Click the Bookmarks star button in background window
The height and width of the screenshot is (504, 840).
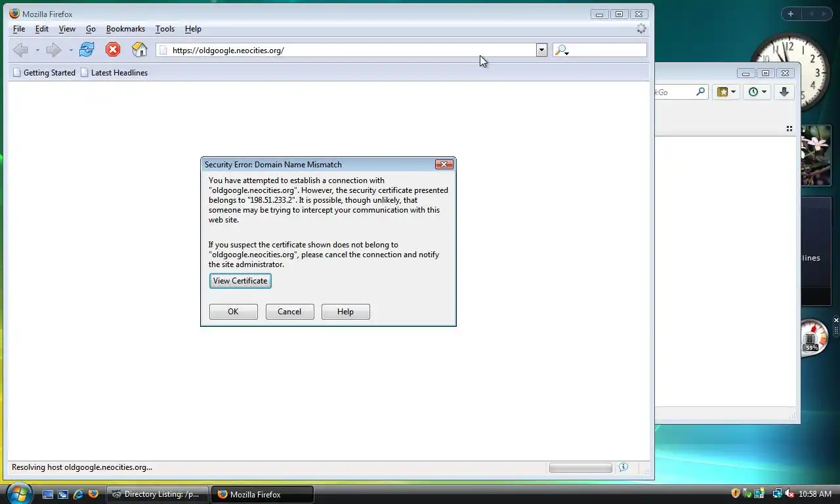[723, 93]
